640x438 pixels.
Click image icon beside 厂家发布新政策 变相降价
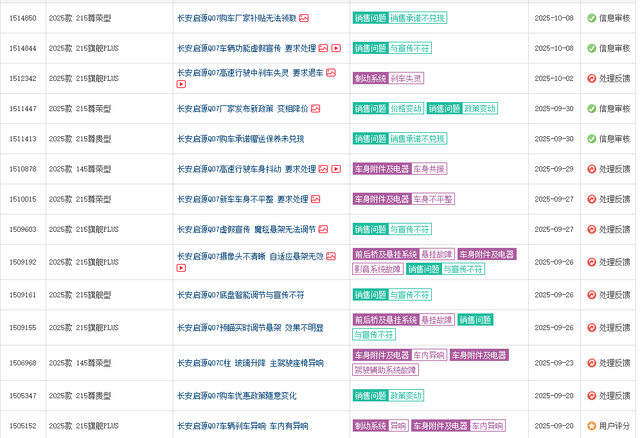click(316, 109)
